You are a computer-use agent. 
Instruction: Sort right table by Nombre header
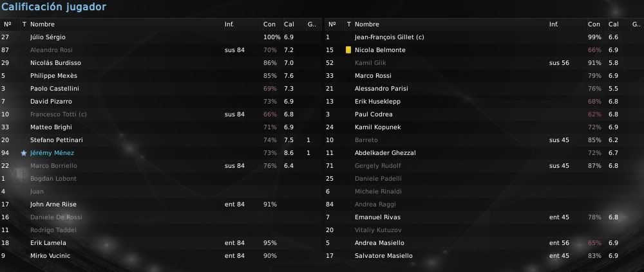pyautogui.click(x=367, y=24)
